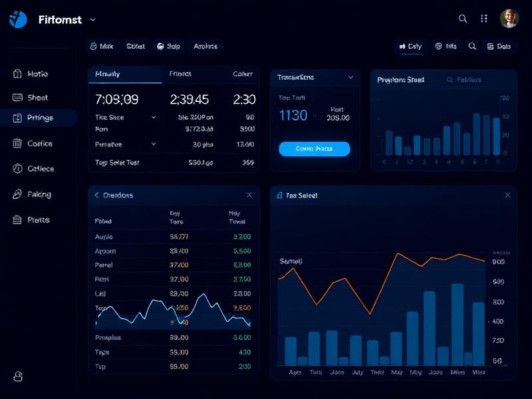Switch to the underlined Daly view

410,47
